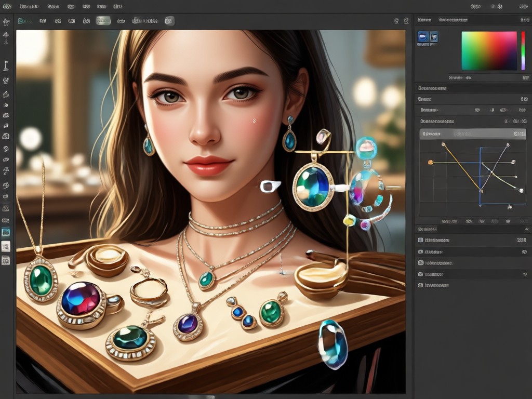This screenshot has height=399, width=532.
Task: Select the yellow curve's top-left control point
Action: coord(443,144)
